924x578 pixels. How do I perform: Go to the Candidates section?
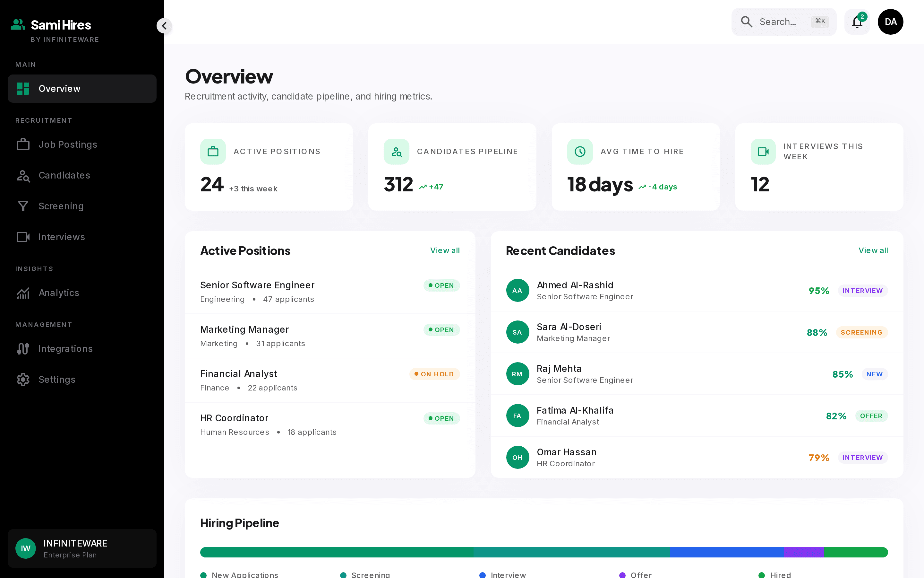pyautogui.click(x=82, y=175)
